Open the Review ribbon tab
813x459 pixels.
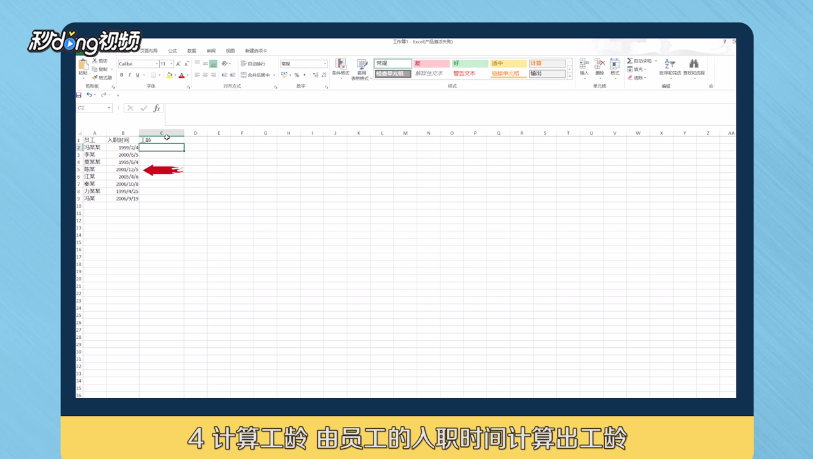pos(211,51)
